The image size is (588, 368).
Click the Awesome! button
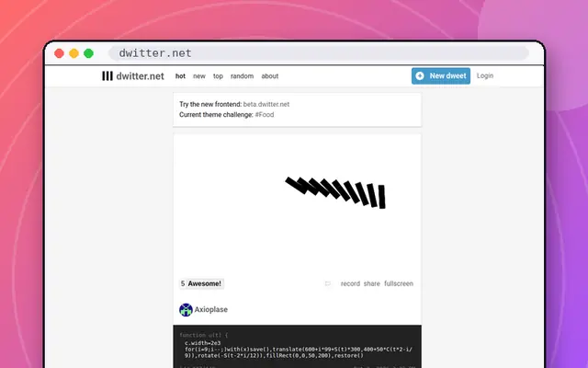[201, 283]
